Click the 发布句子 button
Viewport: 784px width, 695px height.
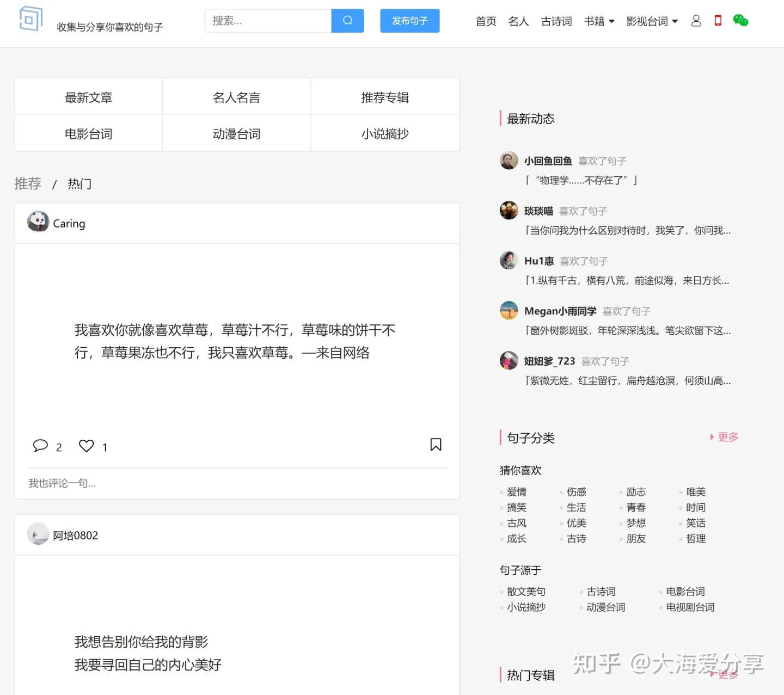[409, 21]
